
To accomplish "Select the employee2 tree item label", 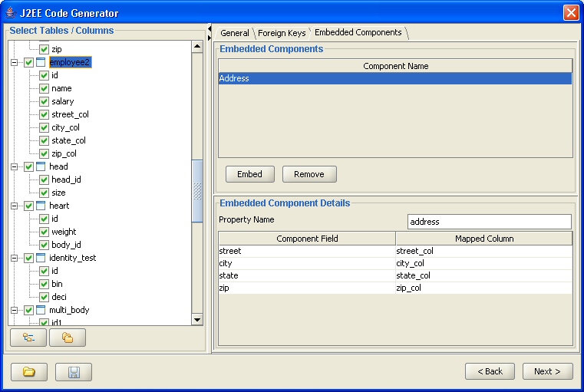I will (x=70, y=62).
